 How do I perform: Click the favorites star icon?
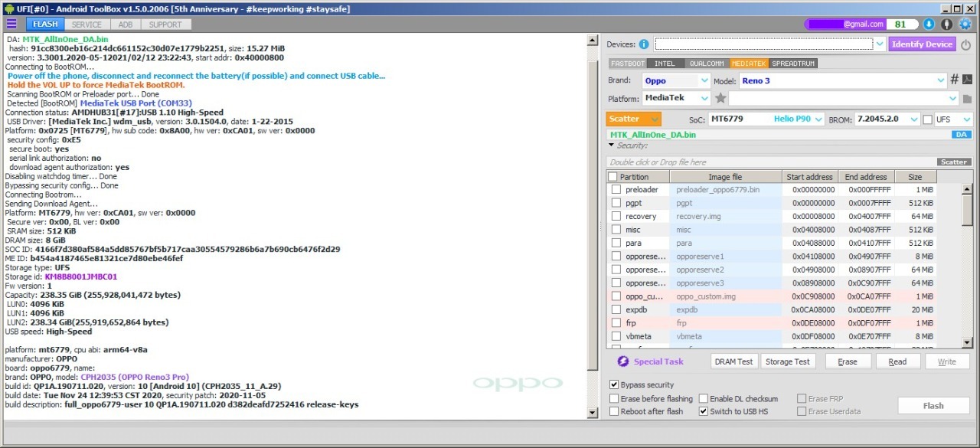(x=720, y=98)
